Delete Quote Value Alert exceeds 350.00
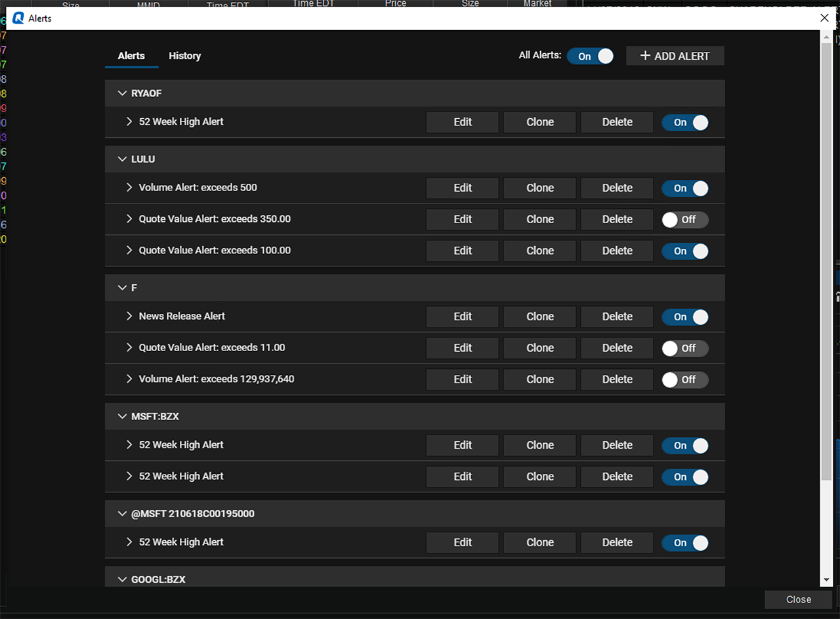The height and width of the screenshot is (619, 840). tap(618, 219)
